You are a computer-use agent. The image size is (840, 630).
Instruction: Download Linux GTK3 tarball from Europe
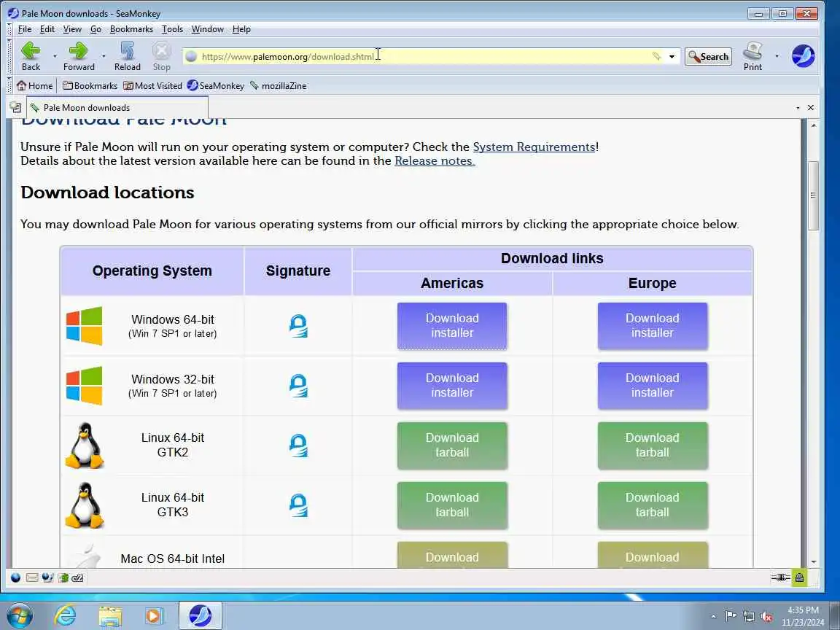tap(653, 506)
